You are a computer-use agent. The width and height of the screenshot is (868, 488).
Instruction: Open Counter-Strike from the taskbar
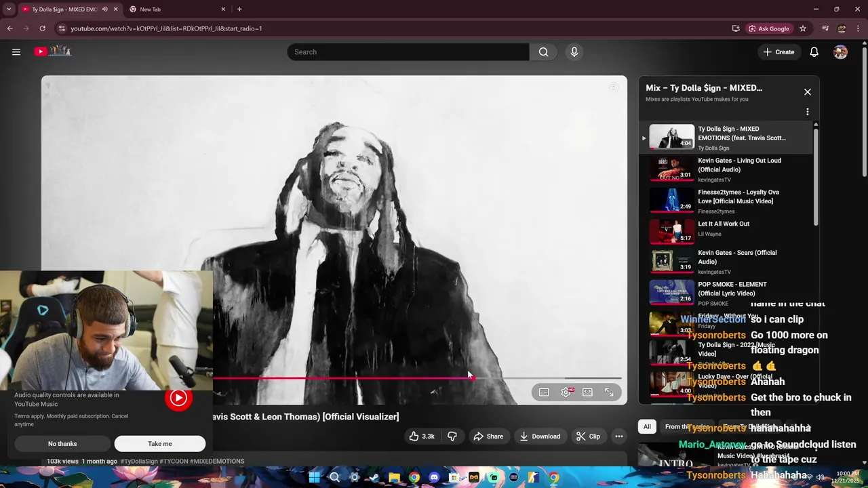click(534, 477)
